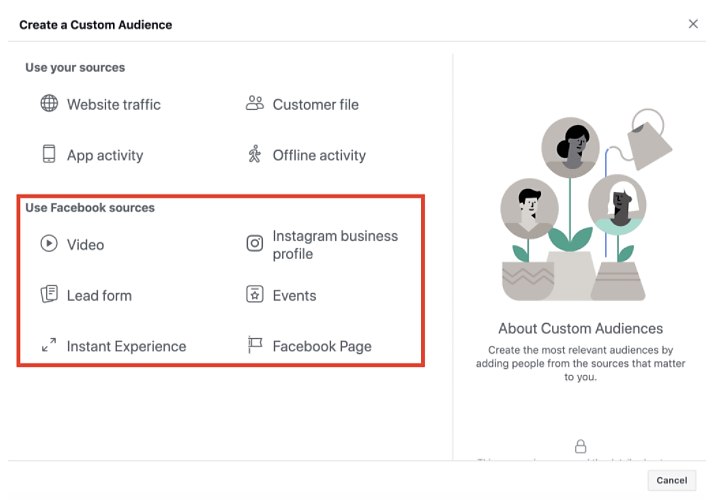Screen dimensions: 714x504
Task: Click the Instant Experience expand arrows icon
Action: (x=49, y=345)
